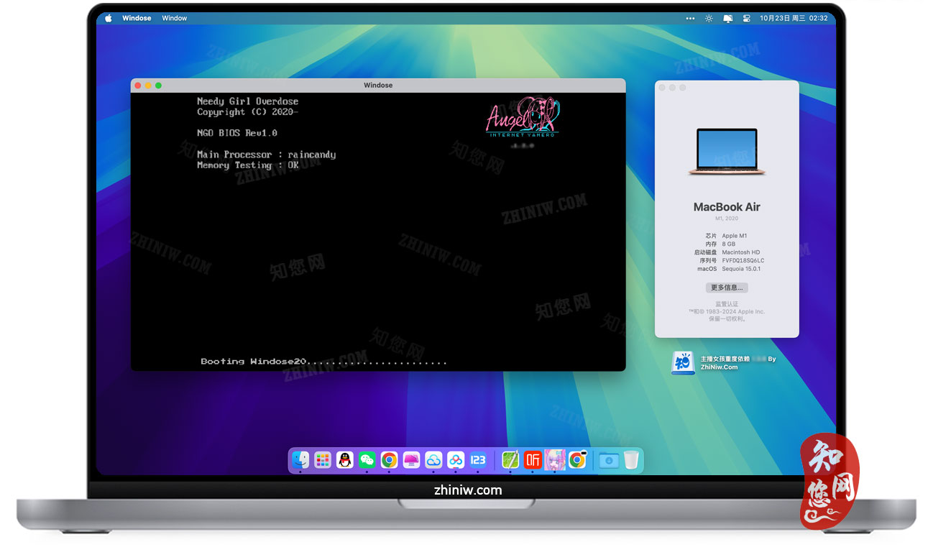Image resolution: width=933 pixels, height=560 pixels.
Task: Click the 'Copyright (C) 2020-' line
Action: tap(247, 112)
